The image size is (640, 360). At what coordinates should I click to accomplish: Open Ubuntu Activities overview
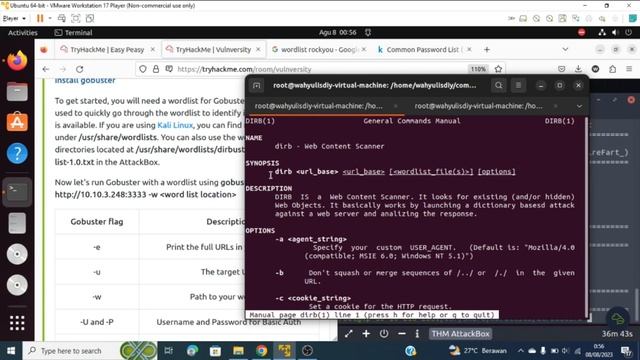click(23, 33)
